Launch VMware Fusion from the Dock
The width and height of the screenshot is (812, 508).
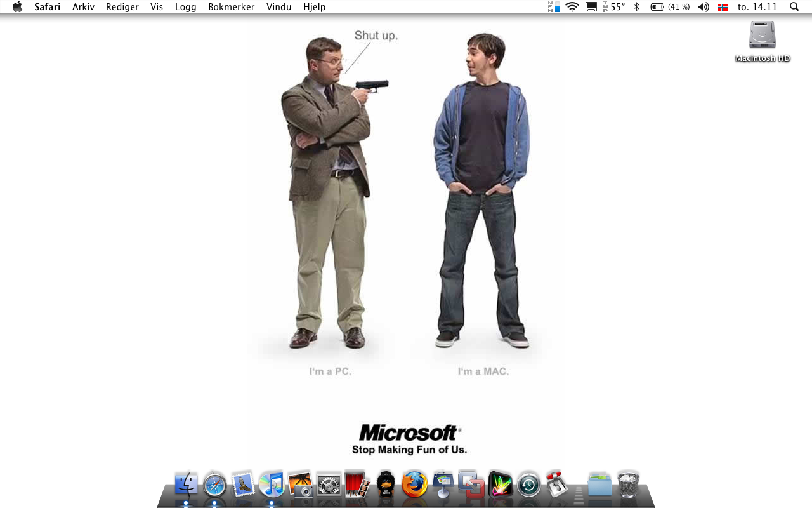click(x=471, y=484)
